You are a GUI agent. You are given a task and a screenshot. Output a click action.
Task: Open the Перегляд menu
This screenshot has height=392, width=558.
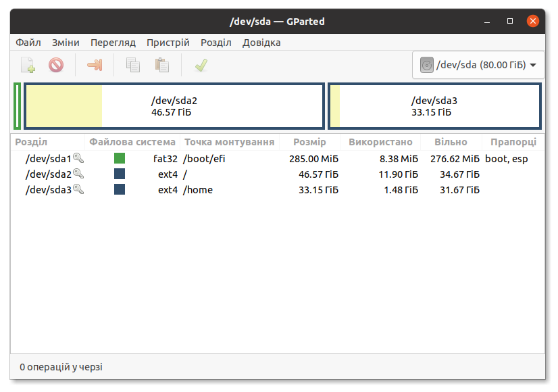(113, 42)
